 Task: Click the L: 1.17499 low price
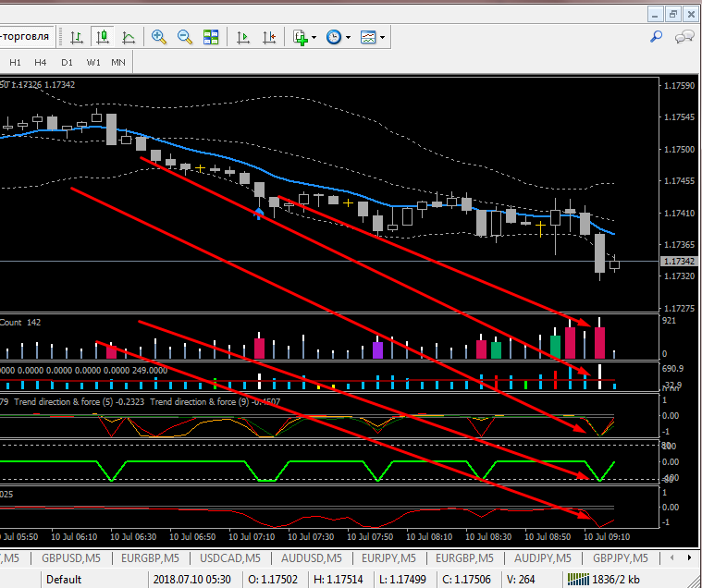[x=402, y=580]
